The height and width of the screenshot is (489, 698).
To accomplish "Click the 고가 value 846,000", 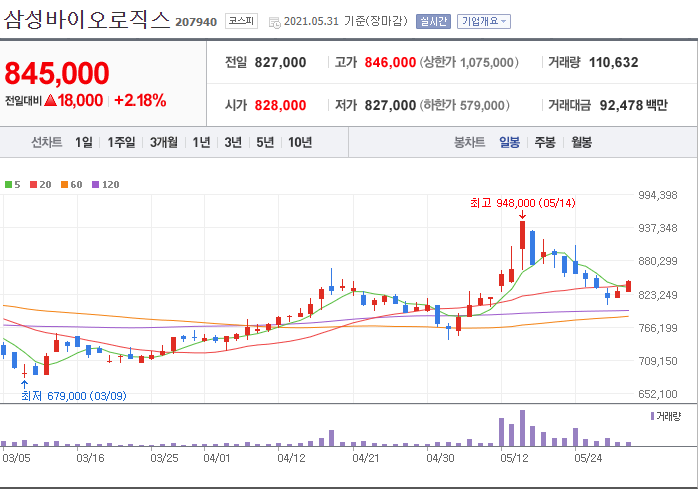I will point(390,62).
